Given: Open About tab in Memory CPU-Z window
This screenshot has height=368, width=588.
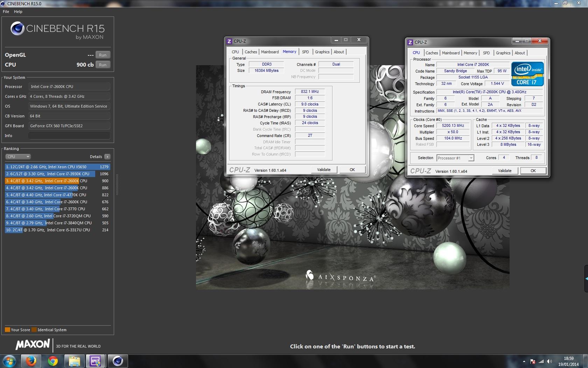Looking at the screenshot, I should coord(339,52).
